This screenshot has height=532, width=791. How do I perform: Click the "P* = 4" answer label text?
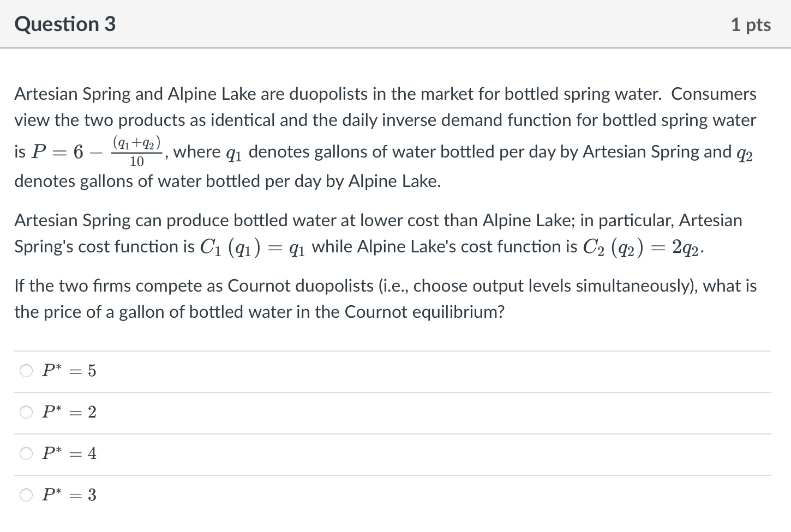pos(69,454)
